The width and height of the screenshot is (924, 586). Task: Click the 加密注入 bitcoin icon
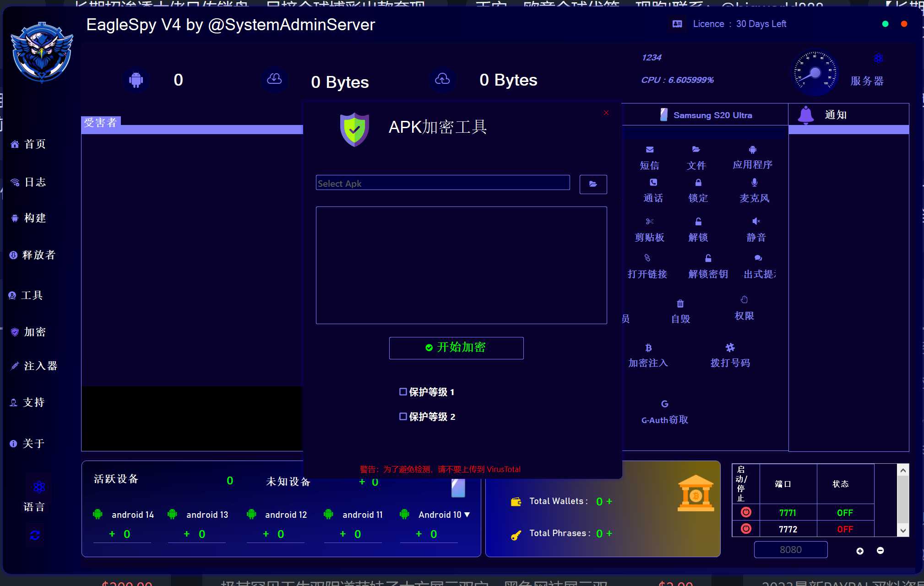[x=648, y=348]
